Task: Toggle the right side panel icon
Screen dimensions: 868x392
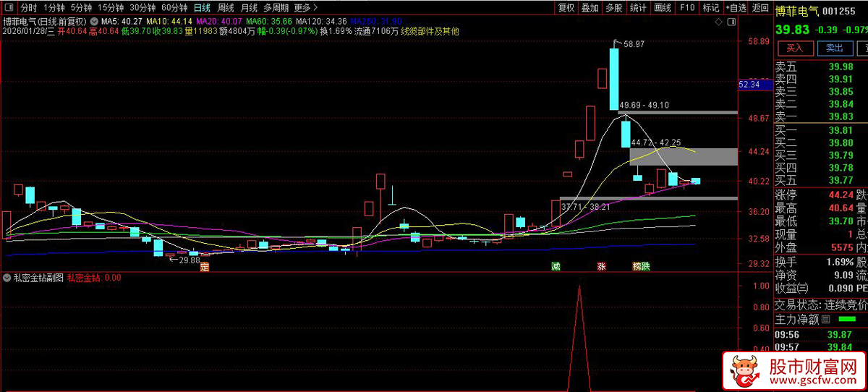Action: tap(731, 22)
